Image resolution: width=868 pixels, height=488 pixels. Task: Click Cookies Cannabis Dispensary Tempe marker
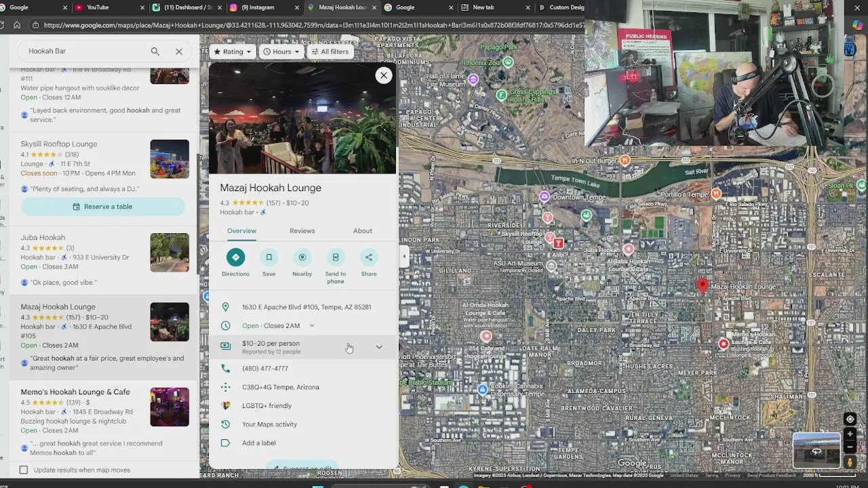(482, 389)
